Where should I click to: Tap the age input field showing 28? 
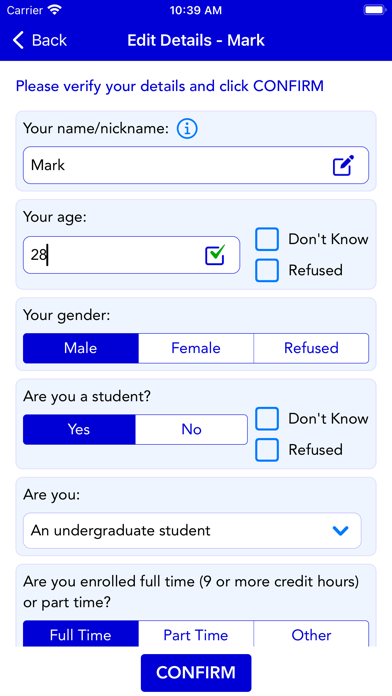131,255
